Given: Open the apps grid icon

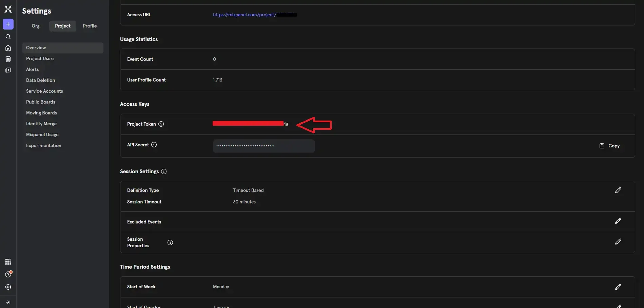Looking at the screenshot, I should [x=8, y=262].
